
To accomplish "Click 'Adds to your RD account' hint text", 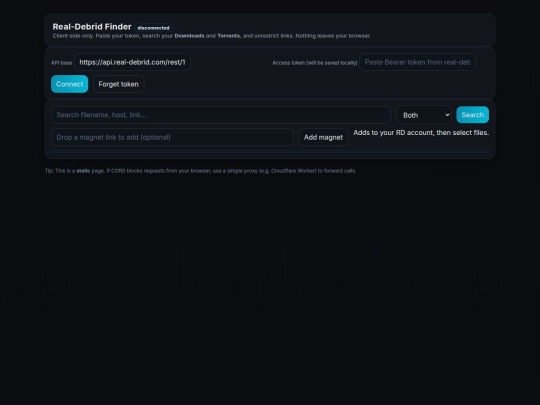I will [421, 133].
